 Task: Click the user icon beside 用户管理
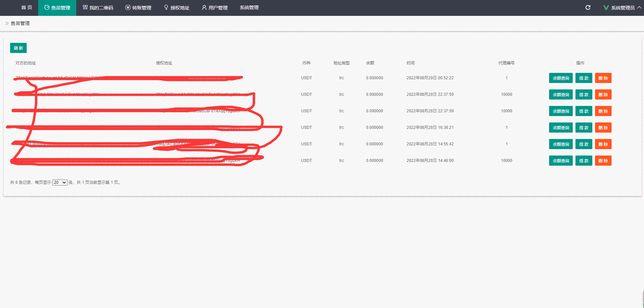point(204,7)
